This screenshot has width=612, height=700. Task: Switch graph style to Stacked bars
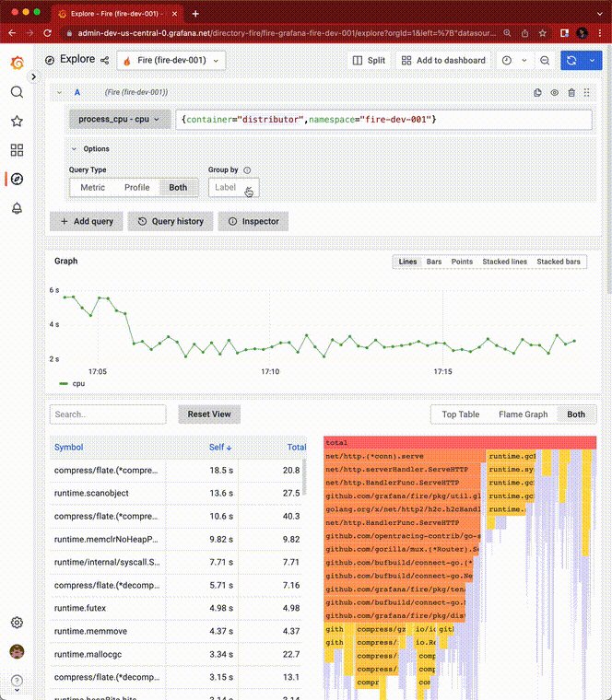[x=559, y=262]
